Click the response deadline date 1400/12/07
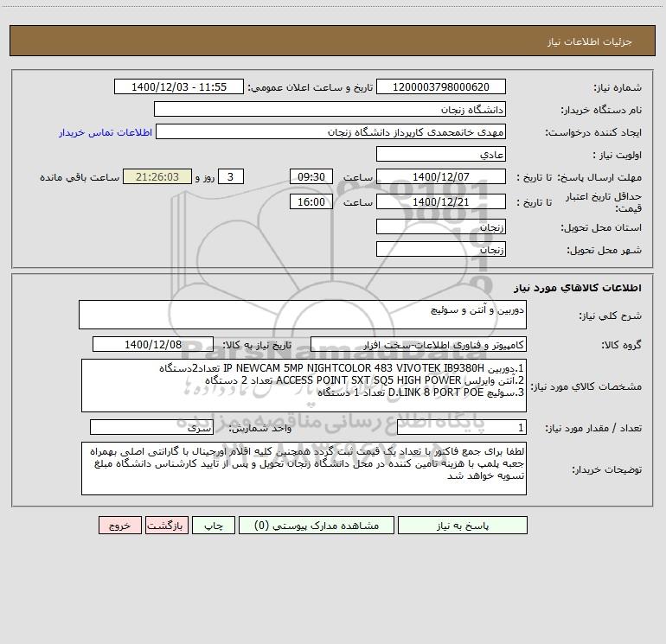This screenshot has width=666, height=644. 441,176
